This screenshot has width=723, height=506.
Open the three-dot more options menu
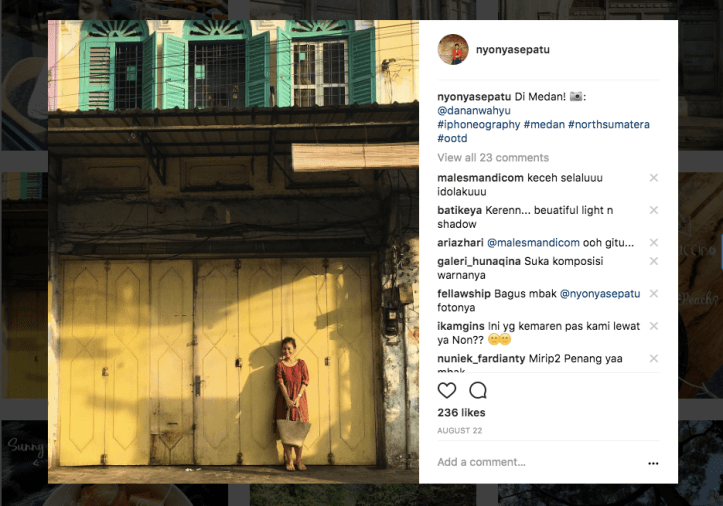pyautogui.click(x=653, y=463)
